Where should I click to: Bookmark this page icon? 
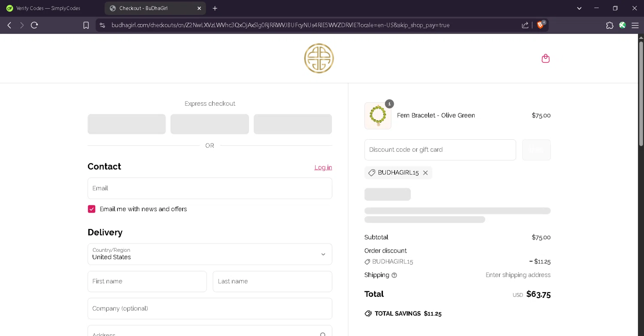coord(86,25)
